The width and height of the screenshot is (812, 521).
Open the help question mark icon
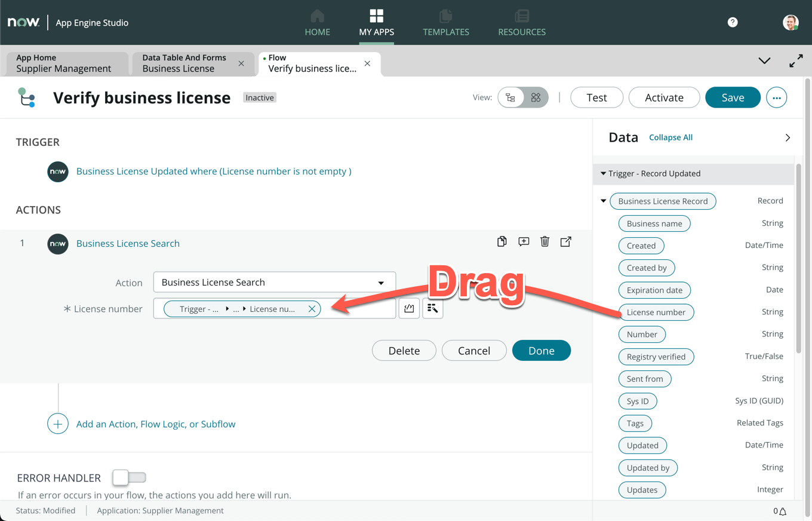(x=733, y=22)
